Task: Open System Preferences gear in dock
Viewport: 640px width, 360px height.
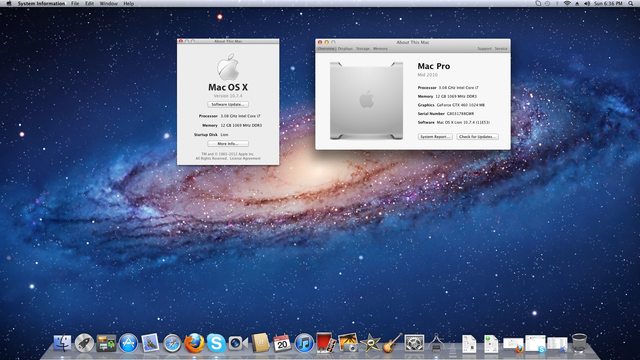Action: (414, 343)
